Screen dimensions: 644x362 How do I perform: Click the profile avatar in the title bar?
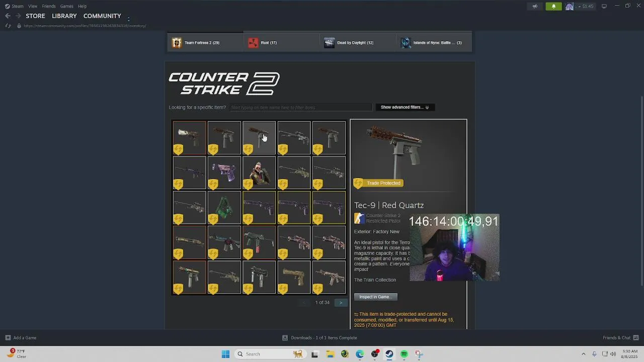coord(569,6)
